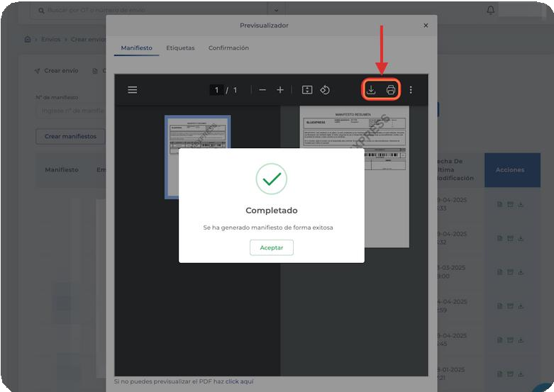Zoom in the PDF with the plus icon
Image resolution: width=554 pixels, height=392 pixels.
click(x=280, y=90)
